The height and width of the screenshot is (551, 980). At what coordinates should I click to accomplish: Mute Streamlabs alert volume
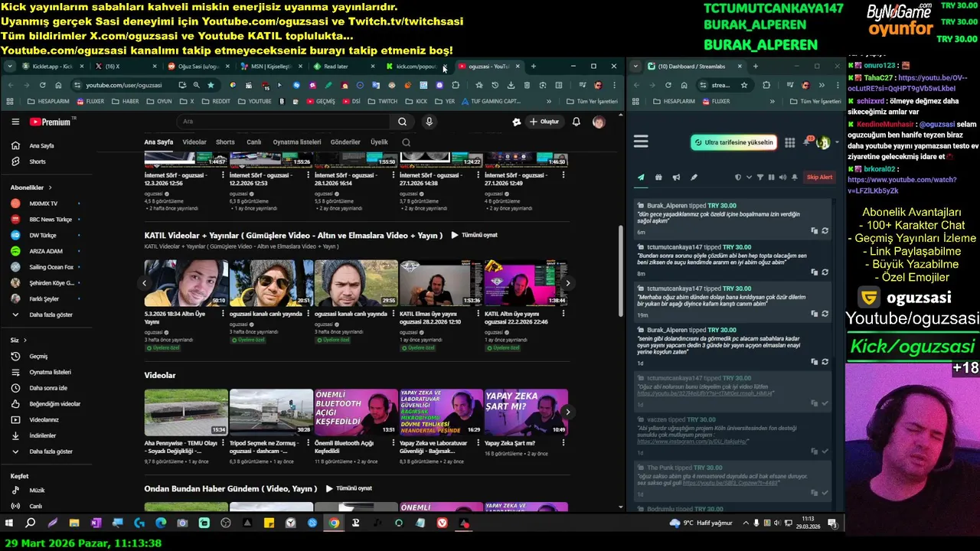(x=782, y=178)
